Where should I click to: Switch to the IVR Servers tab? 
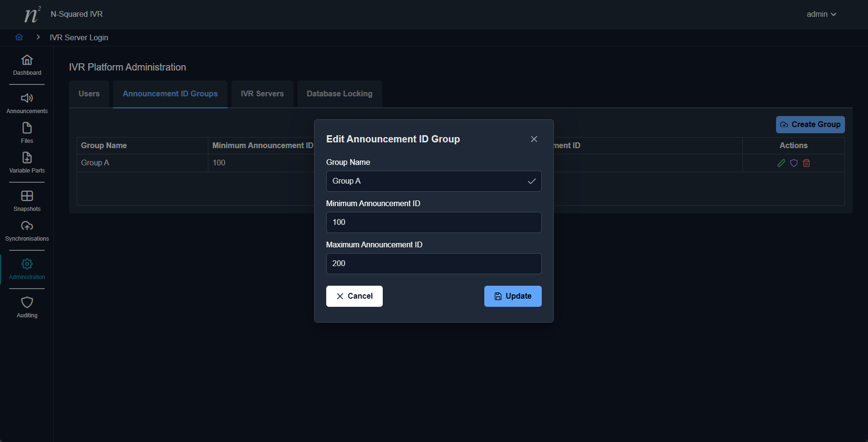tap(262, 94)
